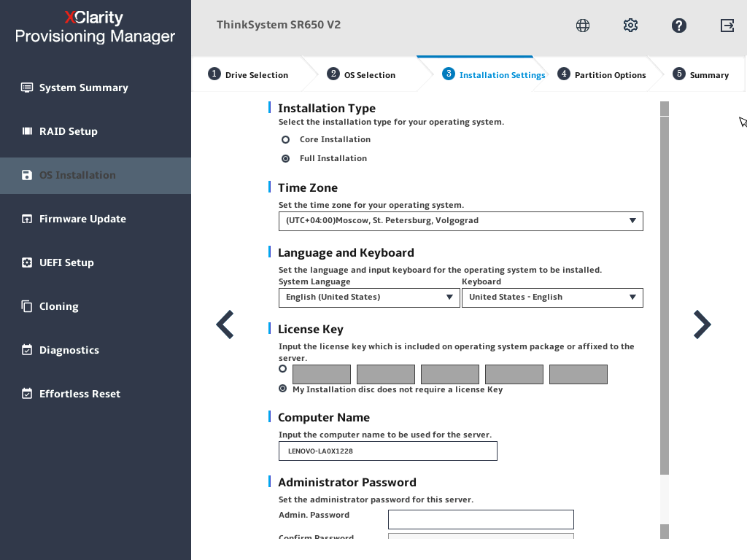Click the ThinkSystem SR650 V2 title
Viewport: 747px width, 560px height.
pos(279,25)
